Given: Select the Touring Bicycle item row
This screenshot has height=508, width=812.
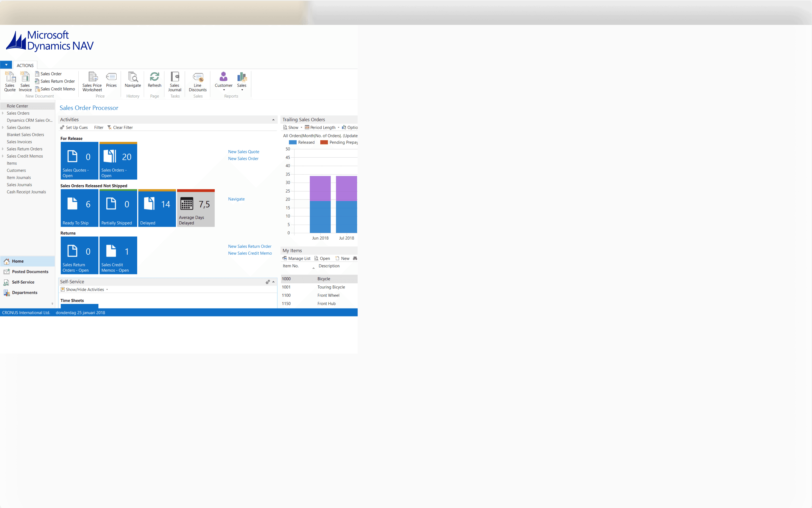Looking at the screenshot, I should coord(319,287).
